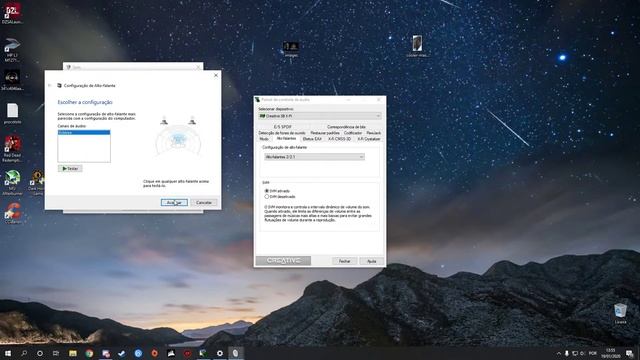Switch to E/S SPDIF tab
Image resolution: width=640 pixels, height=360 pixels.
pyautogui.click(x=282, y=127)
